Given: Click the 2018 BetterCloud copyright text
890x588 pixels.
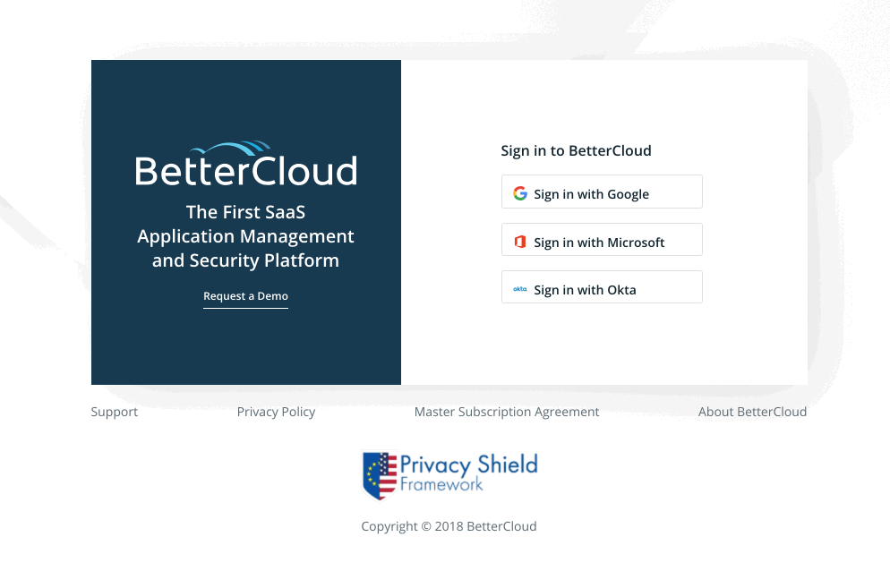Looking at the screenshot, I should pyautogui.click(x=485, y=527).
